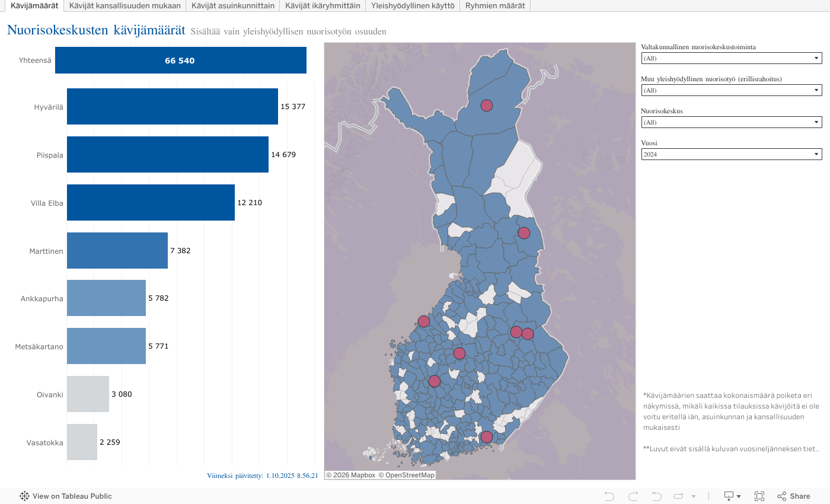Click the Revert view icon
Screen dimensions: 830x504
point(656,496)
